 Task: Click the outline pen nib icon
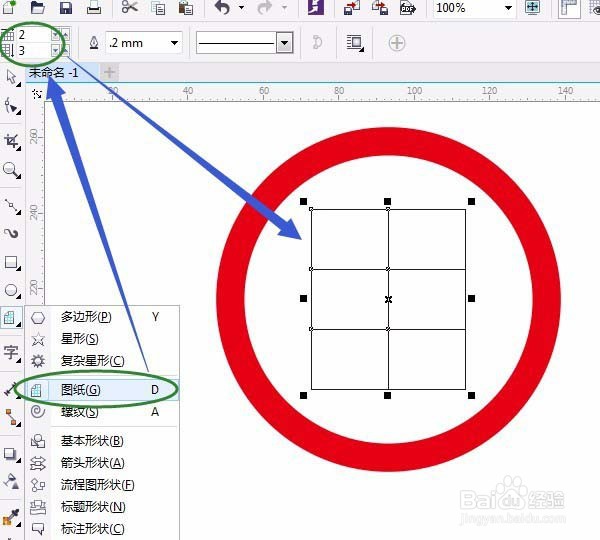click(x=94, y=42)
